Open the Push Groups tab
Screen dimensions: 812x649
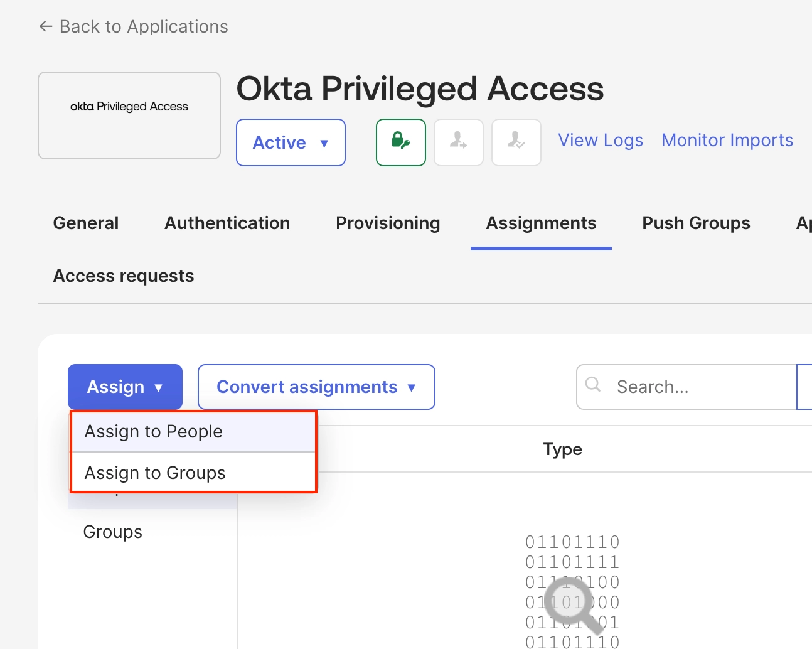(x=696, y=223)
